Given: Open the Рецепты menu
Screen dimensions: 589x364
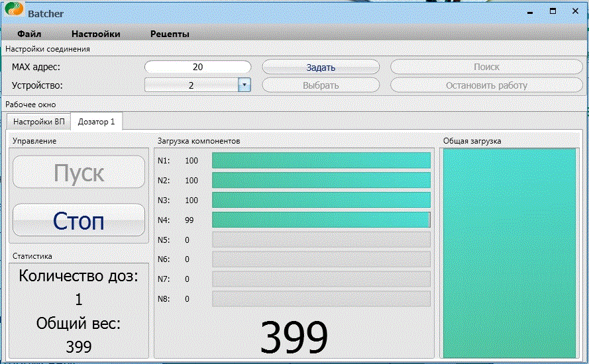Looking at the screenshot, I should (x=170, y=34).
